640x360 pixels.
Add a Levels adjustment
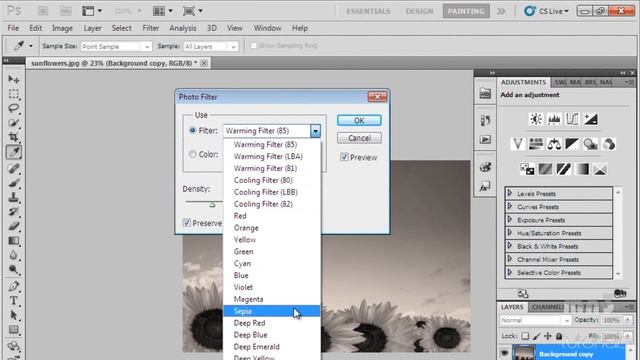point(554,119)
